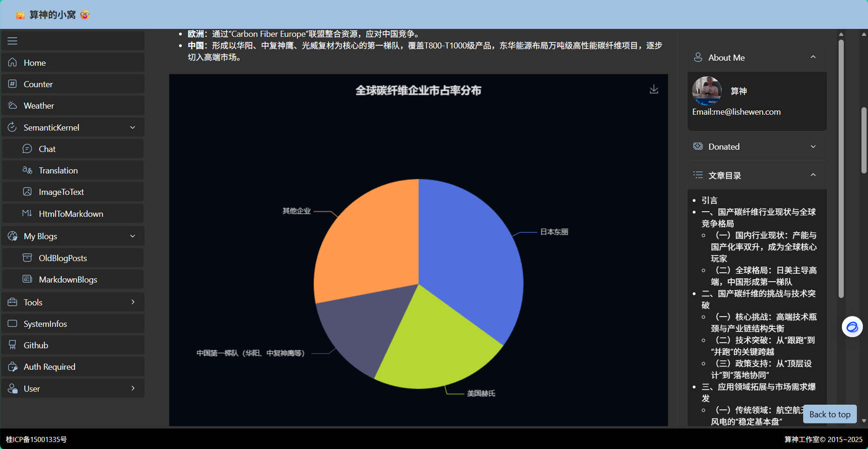Open the Chat menu item
The height and width of the screenshot is (449, 868).
click(x=47, y=149)
